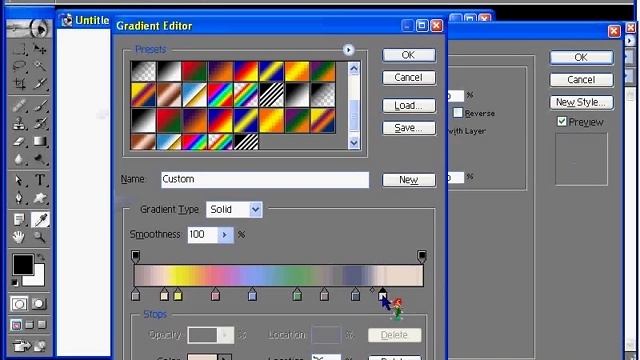Click the swap foreground/background colors arrow

coord(41,257)
